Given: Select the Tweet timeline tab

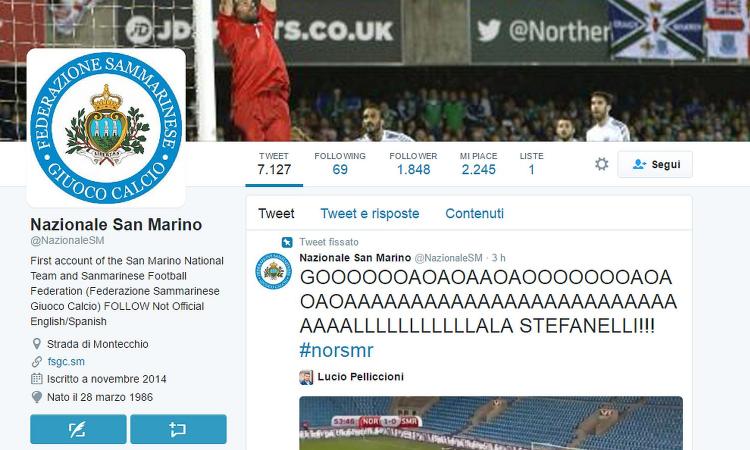Looking at the screenshot, I should (276, 213).
